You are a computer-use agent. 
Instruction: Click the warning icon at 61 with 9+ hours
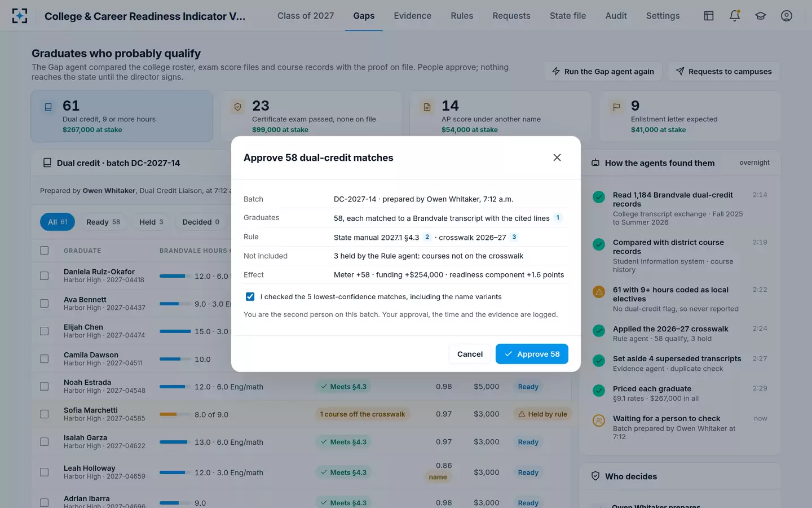pos(599,292)
